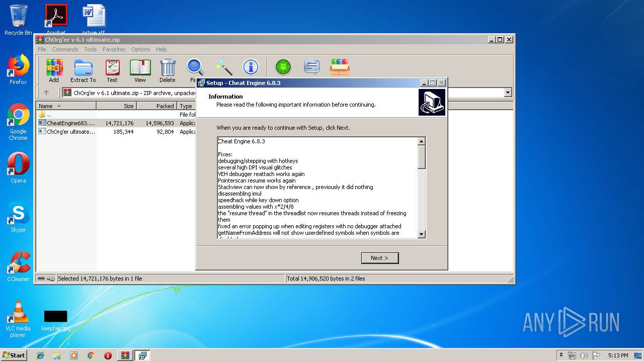644x362 pixels.
Task: Click the green VirusScan bug icon
Action: pyautogui.click(x=283, y=67)
